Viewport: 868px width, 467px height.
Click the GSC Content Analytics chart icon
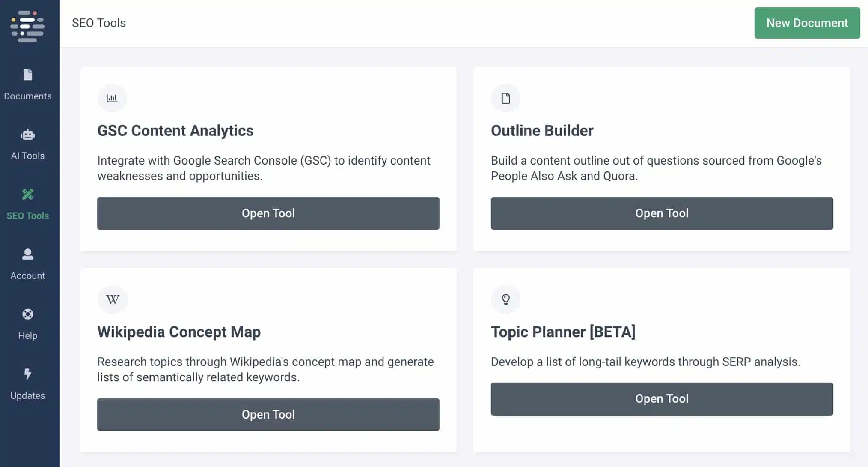pyautogui.click(x=112, y=98)
